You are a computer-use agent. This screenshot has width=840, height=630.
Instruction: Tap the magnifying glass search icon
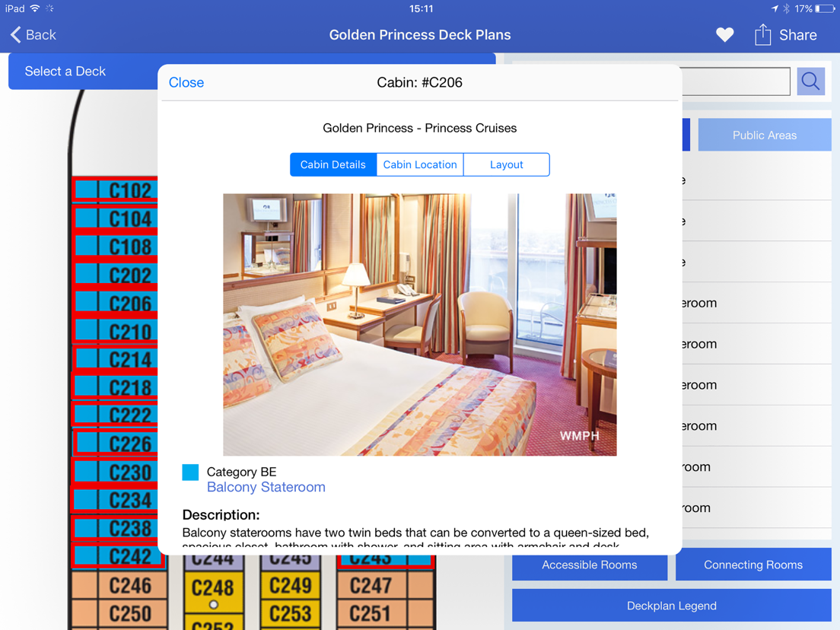(x=810, y=81)
